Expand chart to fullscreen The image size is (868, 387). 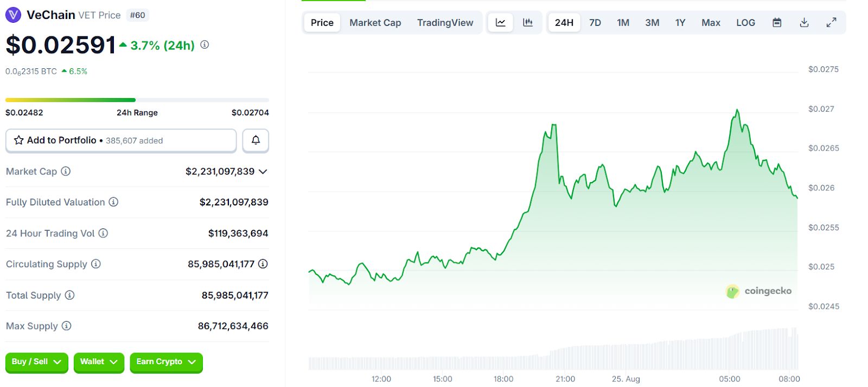coord(831,23)
